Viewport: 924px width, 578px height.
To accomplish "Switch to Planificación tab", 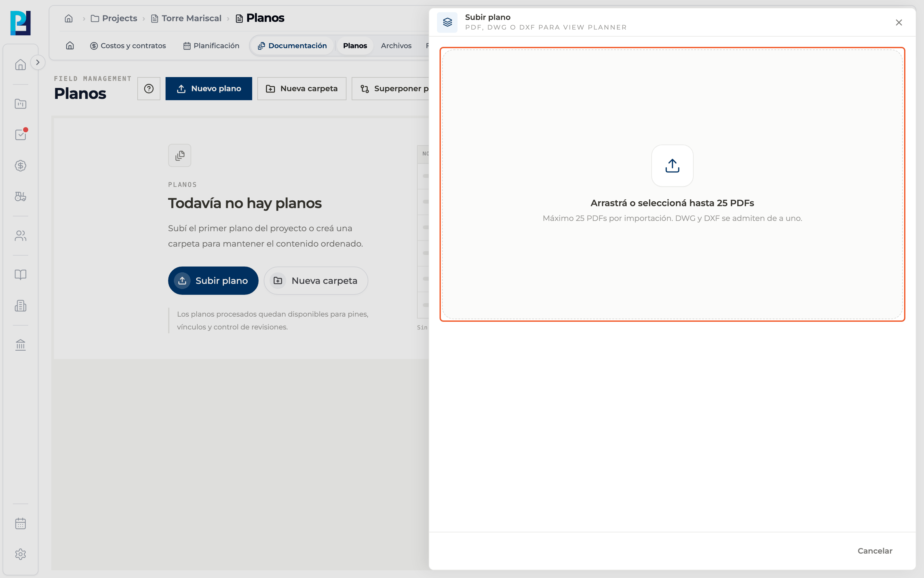I will click(211, 46).
